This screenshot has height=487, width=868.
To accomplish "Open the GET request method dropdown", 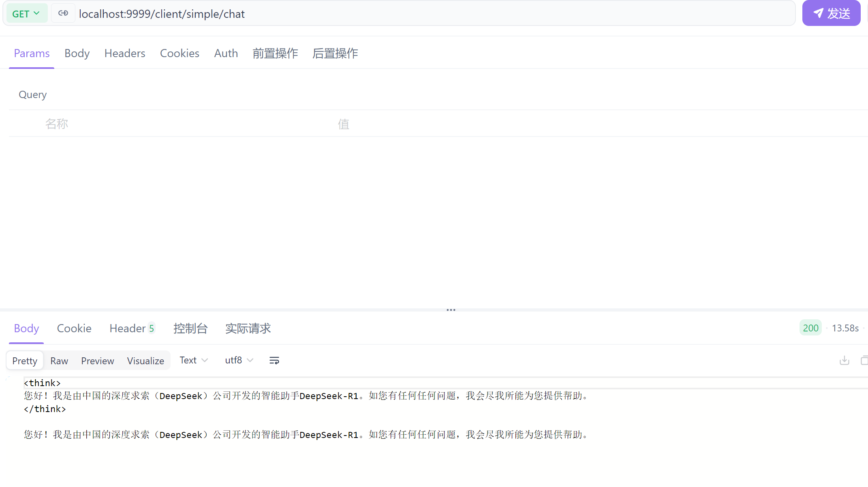I will [27, 13].
